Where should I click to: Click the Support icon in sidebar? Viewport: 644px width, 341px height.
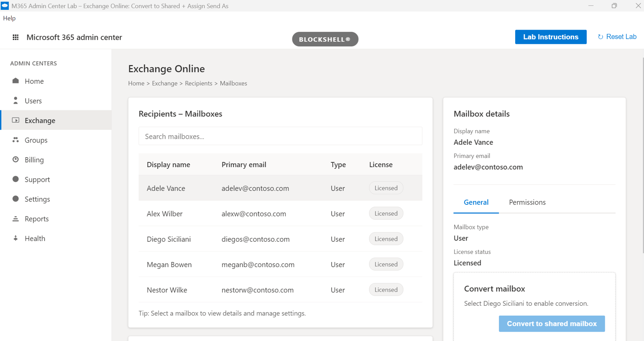pos(16,179)
